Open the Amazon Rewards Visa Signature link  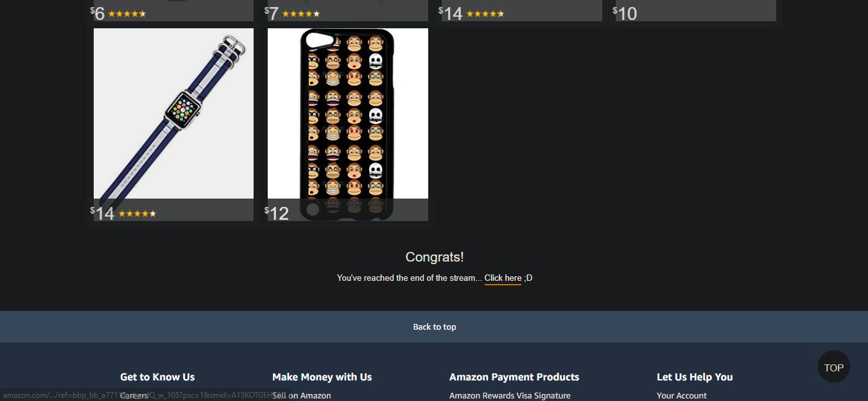(510, 396)
